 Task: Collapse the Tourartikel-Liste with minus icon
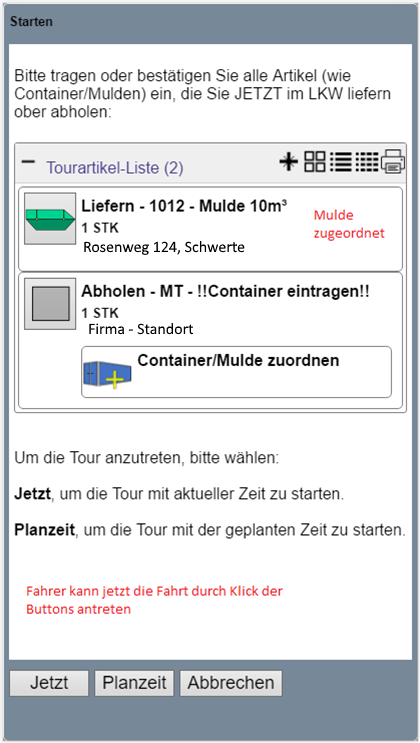coord(28,162)
